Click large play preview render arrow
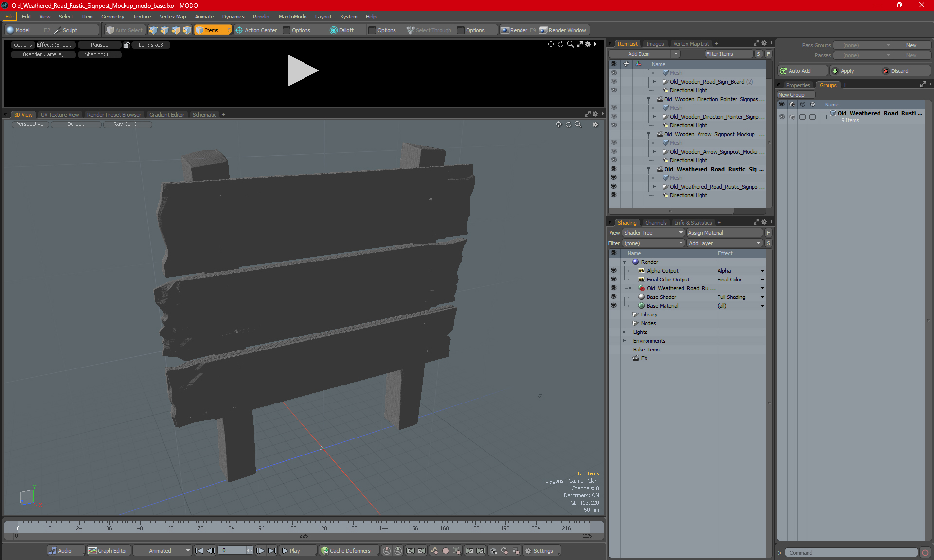This screenshot has height=560, width=934. tap(303, 70)
